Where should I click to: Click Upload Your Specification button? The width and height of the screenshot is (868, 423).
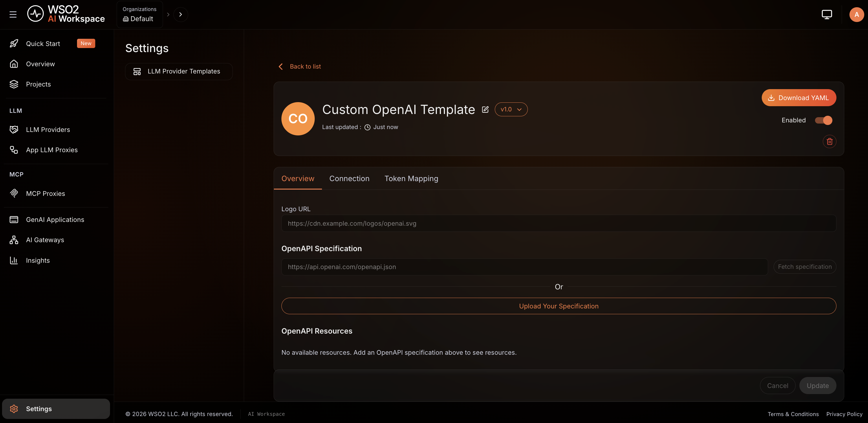point(558,306)
